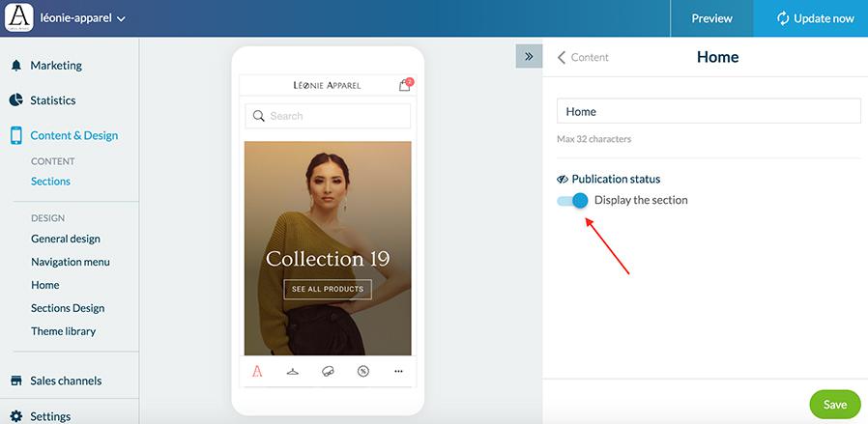868x424 pixels.
Task: Open the three-dots more menu in preview
Action: click(398, 371)
